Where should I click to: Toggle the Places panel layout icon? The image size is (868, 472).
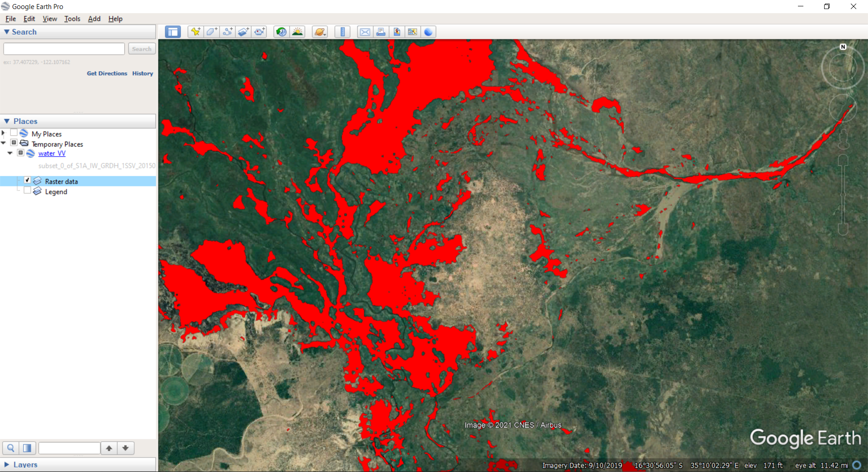click(27, 448)
